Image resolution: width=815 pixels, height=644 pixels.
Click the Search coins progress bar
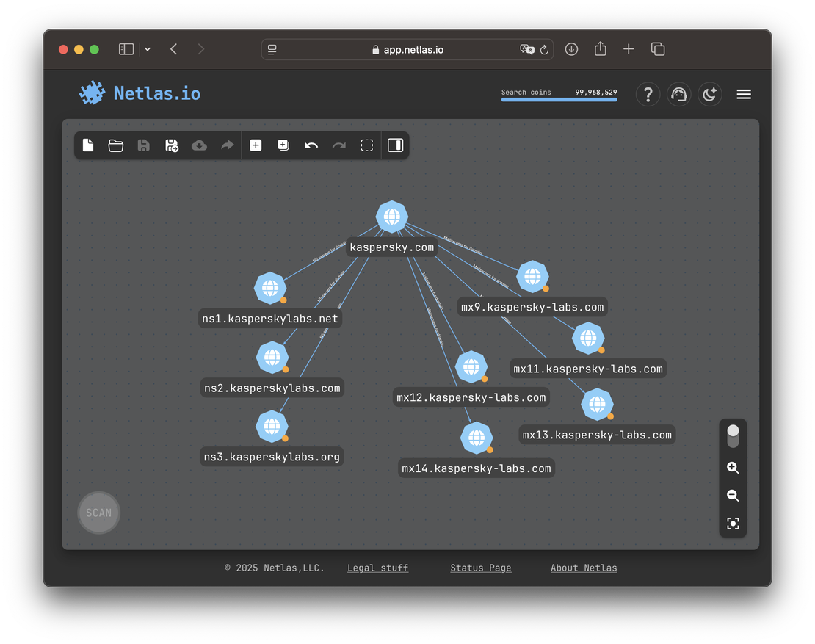(559, 99)
